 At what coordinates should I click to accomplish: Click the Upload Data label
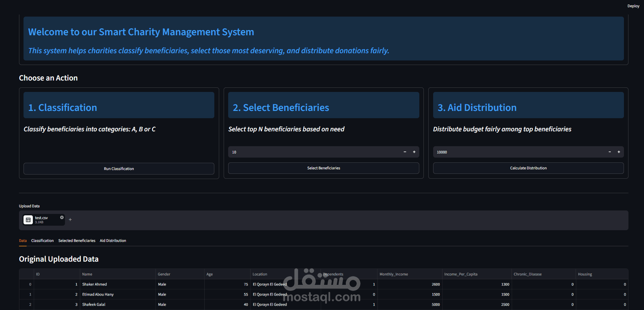point(29,206)
